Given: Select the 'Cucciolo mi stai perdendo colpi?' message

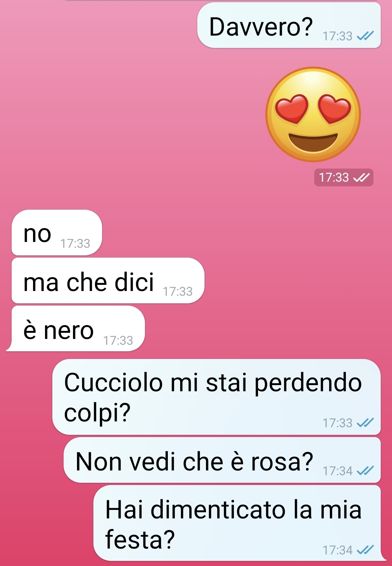Looking at the screenshot, I should pos(217,397).
